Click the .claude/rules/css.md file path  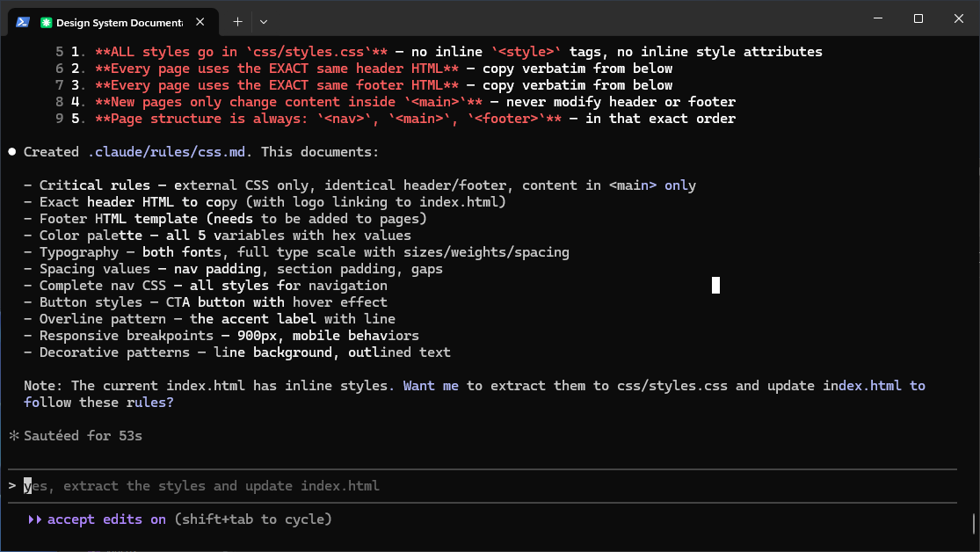tap(167, 152)
